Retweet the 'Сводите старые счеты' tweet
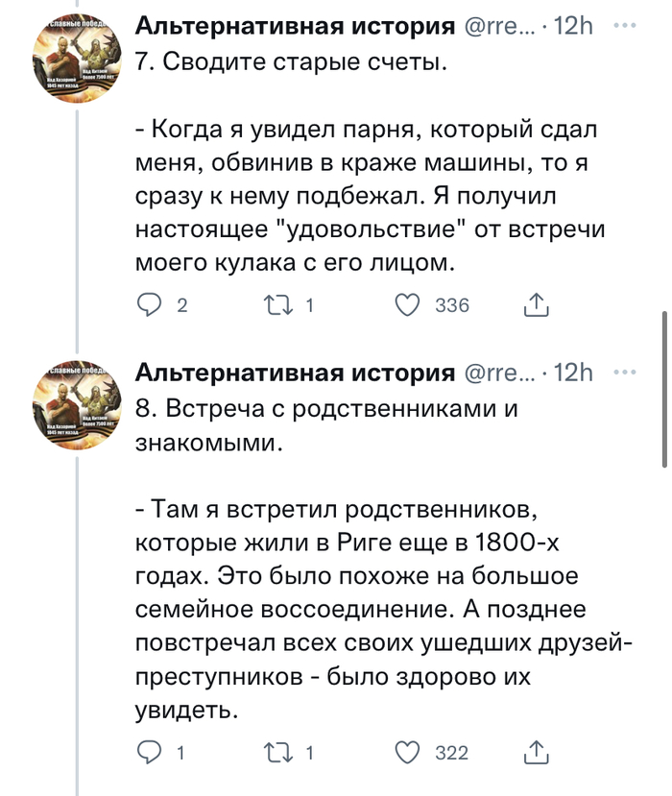672x796 pixels. [277, 306]
